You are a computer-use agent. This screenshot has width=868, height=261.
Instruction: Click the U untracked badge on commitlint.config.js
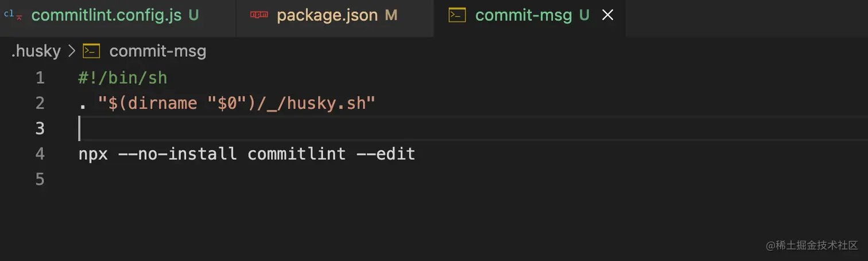click(x=193, y=15)
